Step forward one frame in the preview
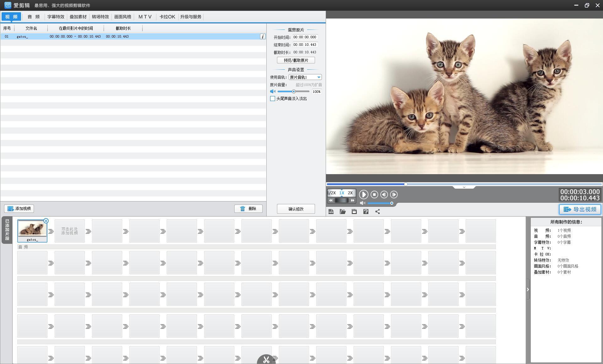603x364 pixels. (394, 195)
